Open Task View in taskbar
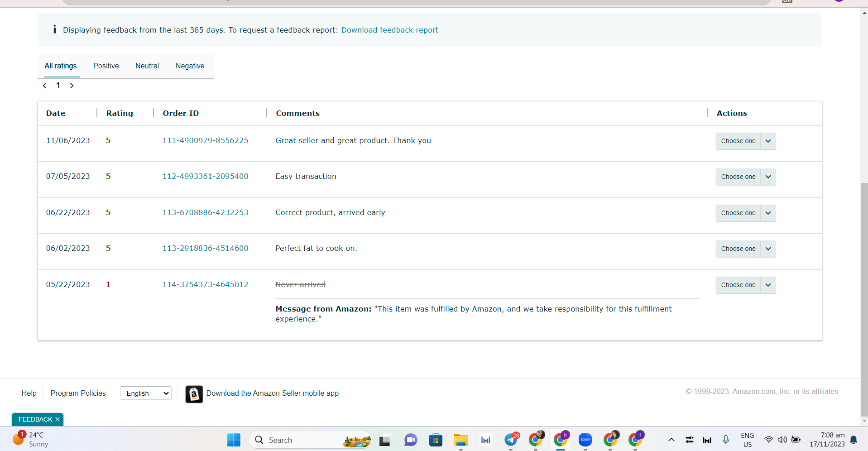Viewport: 868px width, 451px height. point(385,440)
